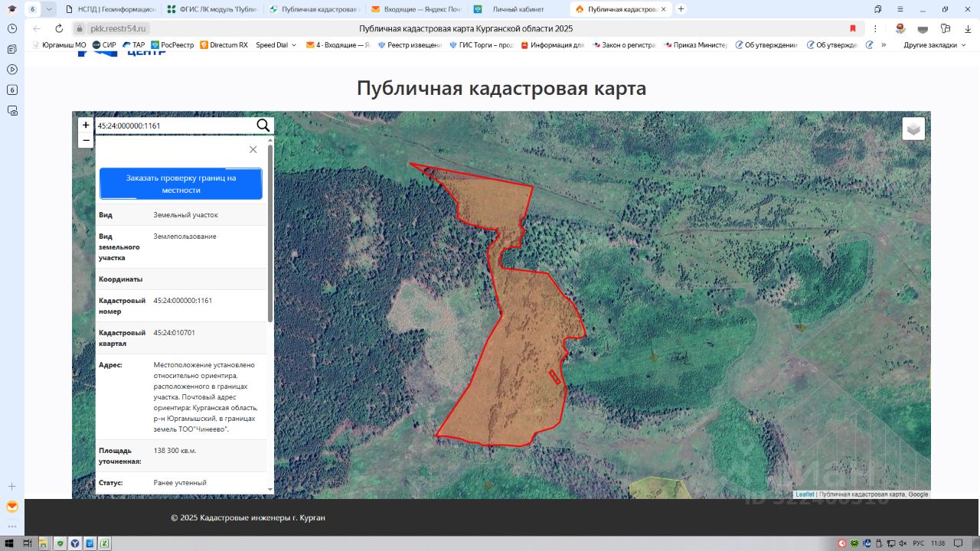Open the Windows Start menu
Viewport: 980px width, 551px height.
pyautogui.click(x=9, y=543)
